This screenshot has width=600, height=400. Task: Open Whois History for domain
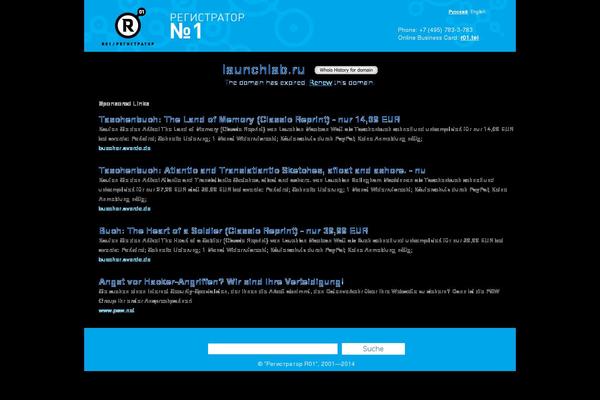coord(346,70)
